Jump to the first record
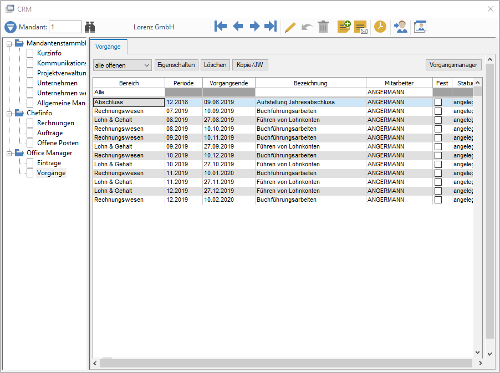Image resolution: width=500 pixels, height=373 pixels. pyautogui.click(x=220, y=26)
